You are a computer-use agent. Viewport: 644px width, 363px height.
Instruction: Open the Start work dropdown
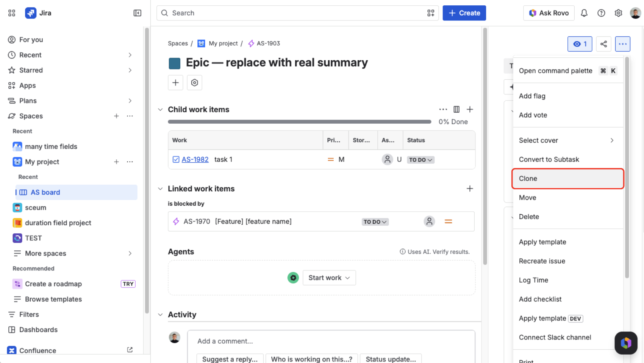coord(329,278)
